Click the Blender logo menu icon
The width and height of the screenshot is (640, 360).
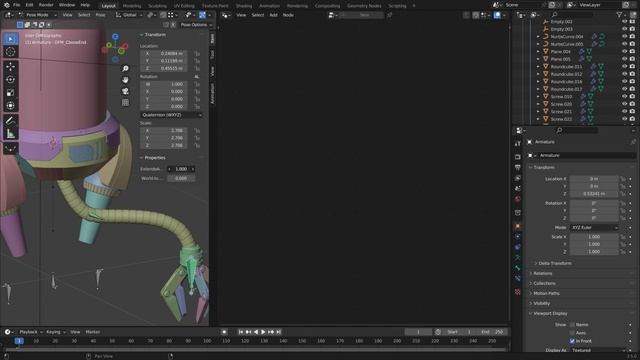[x=7, y=5]
